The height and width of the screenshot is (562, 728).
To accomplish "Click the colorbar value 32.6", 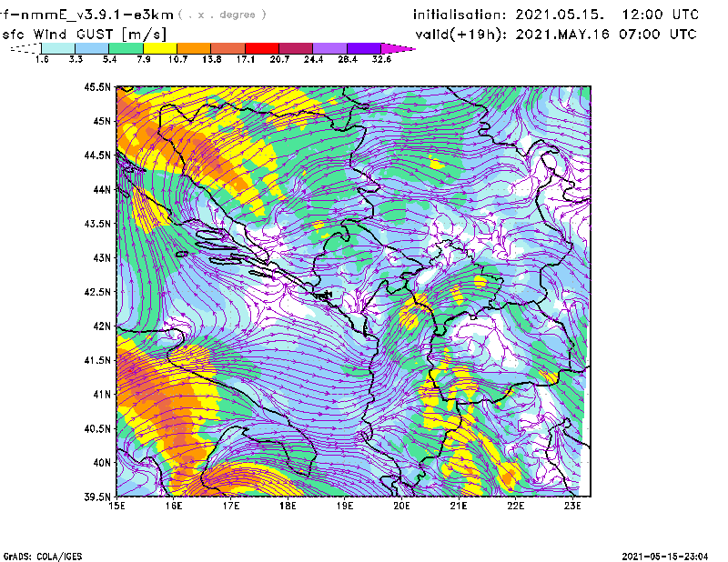I will click(x=381, y=59).
